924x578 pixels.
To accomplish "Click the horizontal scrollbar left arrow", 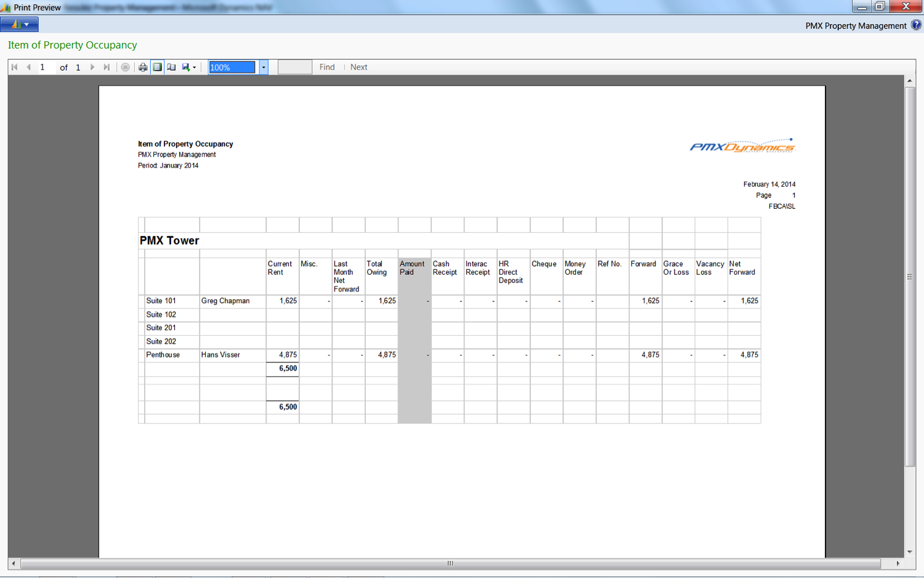I will [14, 563].
